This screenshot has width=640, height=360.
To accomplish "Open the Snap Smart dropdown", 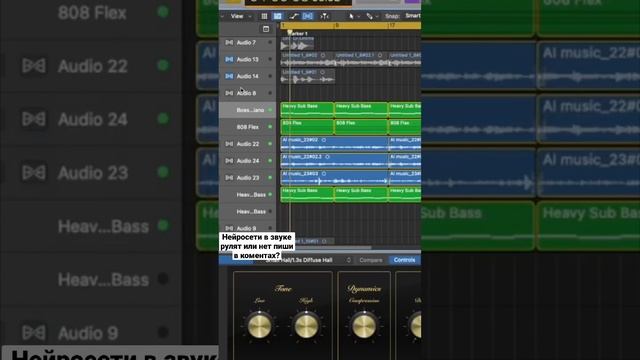I will [x=413, y=16].
